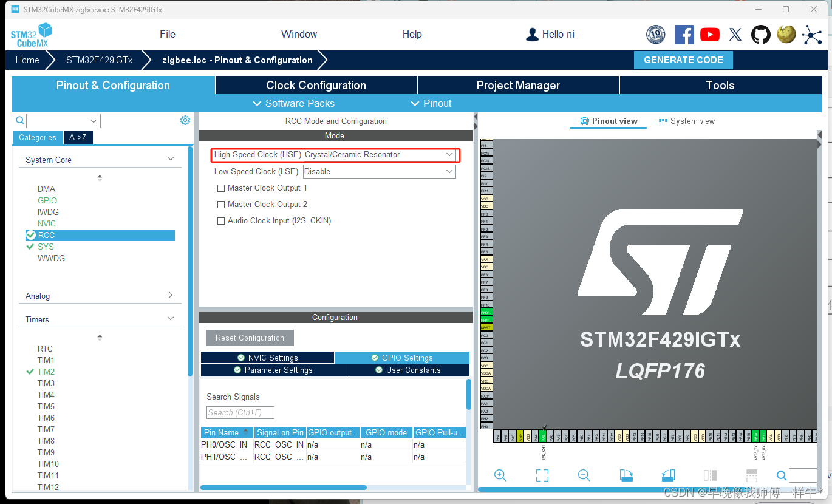This screenshot has width=832, height=504.
Task: Click the GPIO mode column header
Action: click(386, 432)
